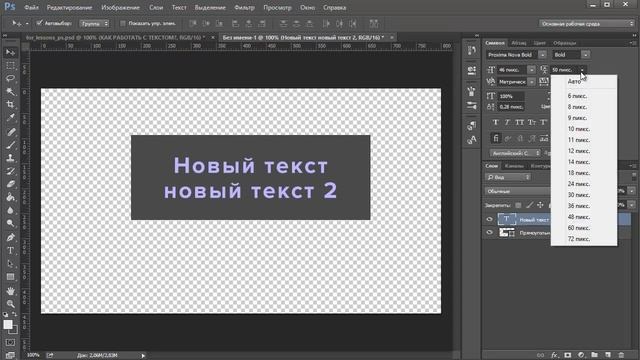Click the vertical scale 100% field
This screenshot has height=360, width=640.
(x=511, y=96)
